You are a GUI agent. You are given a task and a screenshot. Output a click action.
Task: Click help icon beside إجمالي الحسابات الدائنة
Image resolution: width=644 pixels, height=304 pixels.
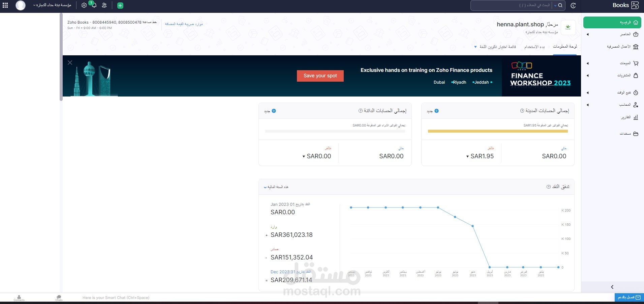coord(360,111)
